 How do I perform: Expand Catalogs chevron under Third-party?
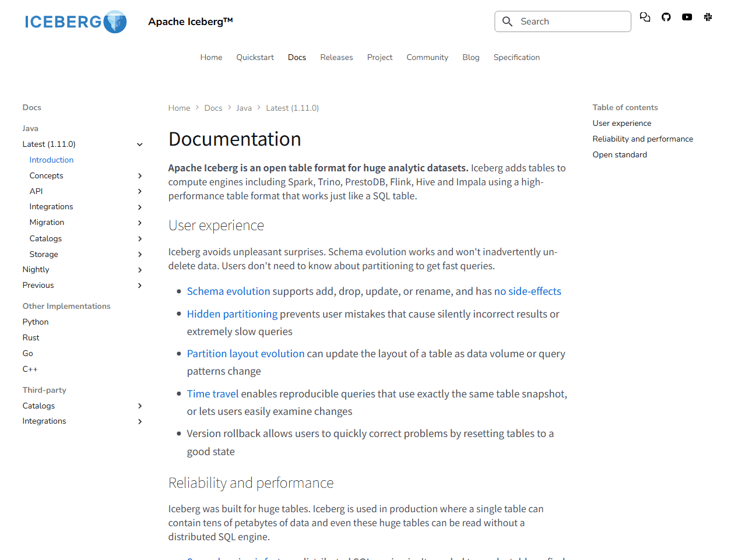(x=140, y=406)
